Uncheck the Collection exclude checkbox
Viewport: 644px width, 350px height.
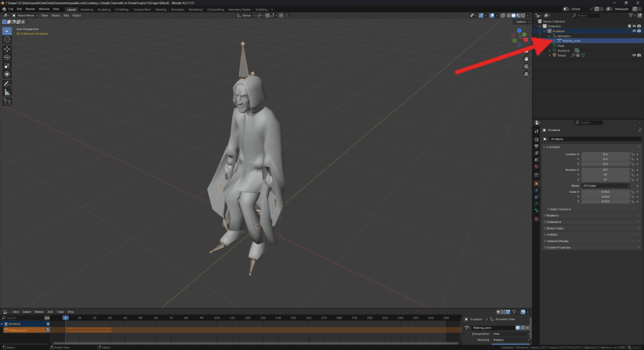point(629,26)
